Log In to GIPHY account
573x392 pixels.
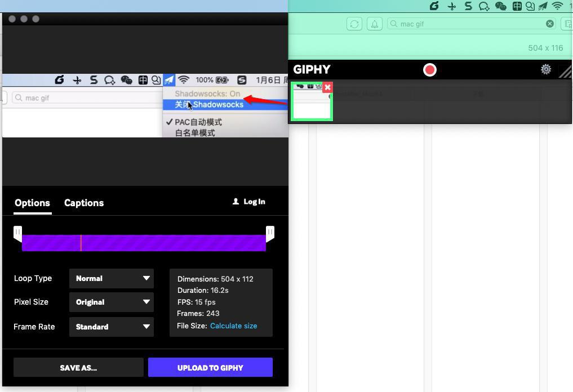(x=249, y=202)
